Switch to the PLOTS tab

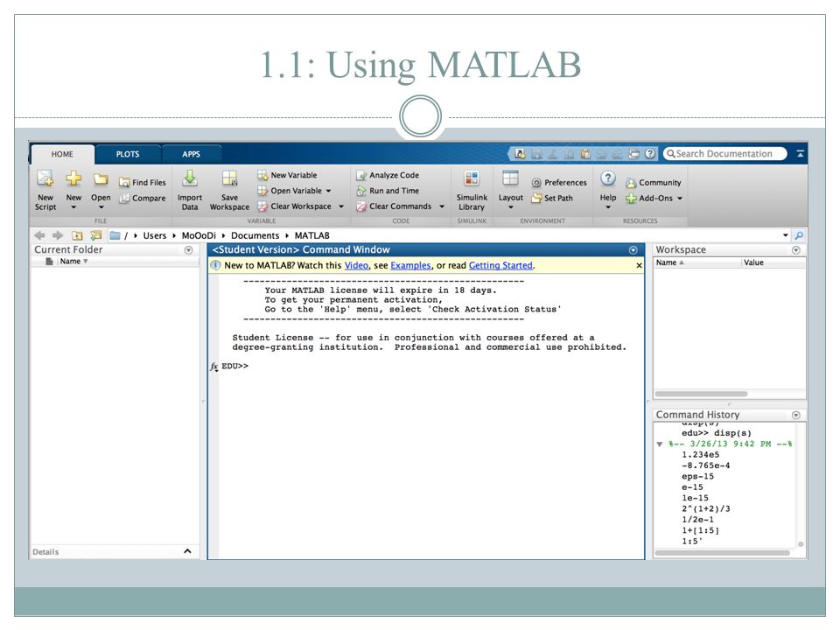pos(128,154)
